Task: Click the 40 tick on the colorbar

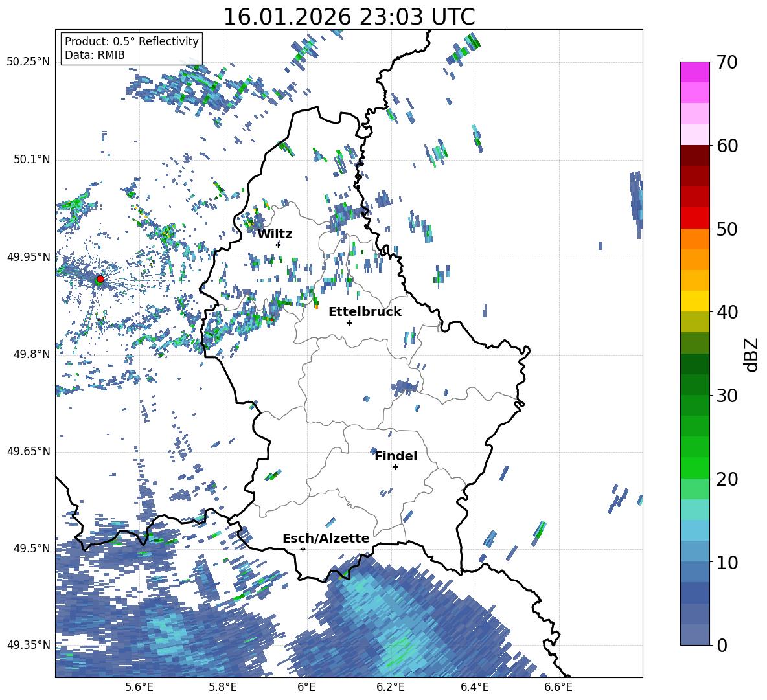Action: [727, 312]
